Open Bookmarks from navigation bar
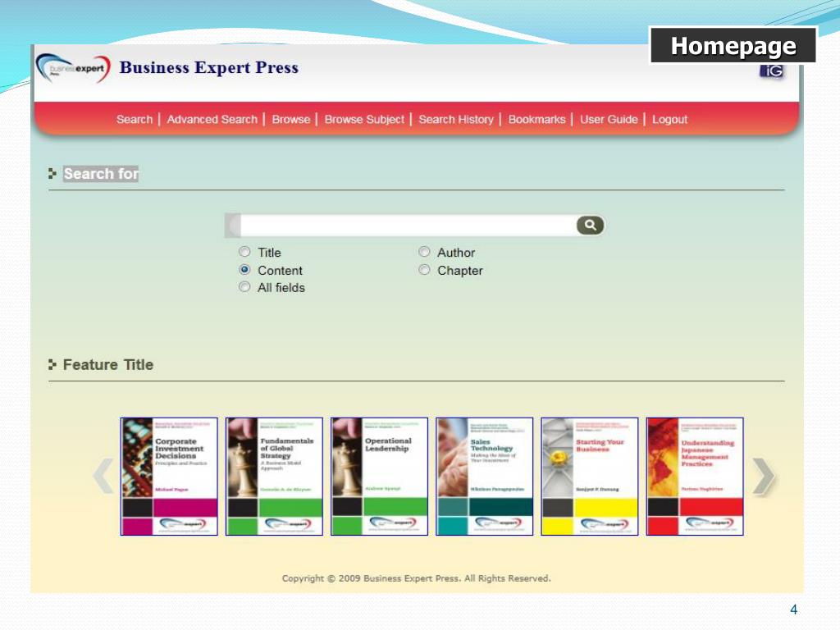Screen dimensions: 840x630 (536, 120)
